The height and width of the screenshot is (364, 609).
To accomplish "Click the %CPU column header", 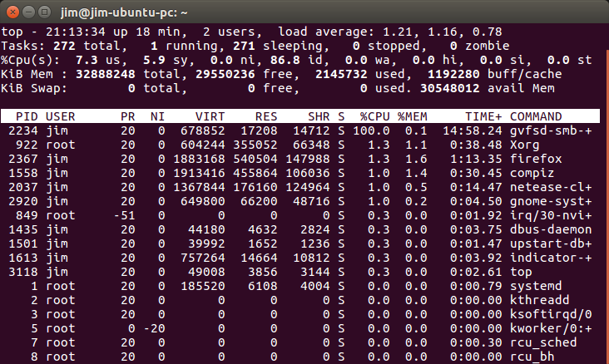I will point(374,116).
